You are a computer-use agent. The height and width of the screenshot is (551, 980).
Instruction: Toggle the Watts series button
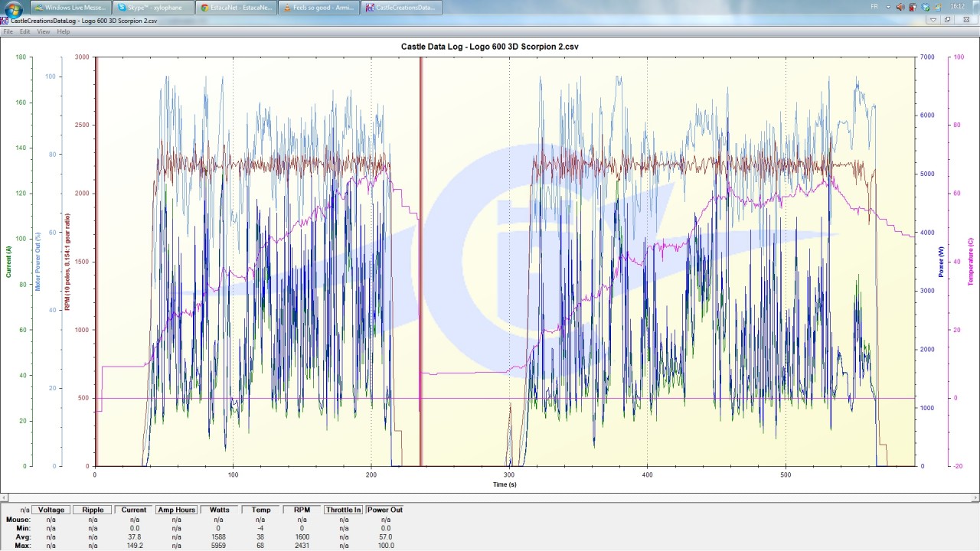click(x=218, y=510)
